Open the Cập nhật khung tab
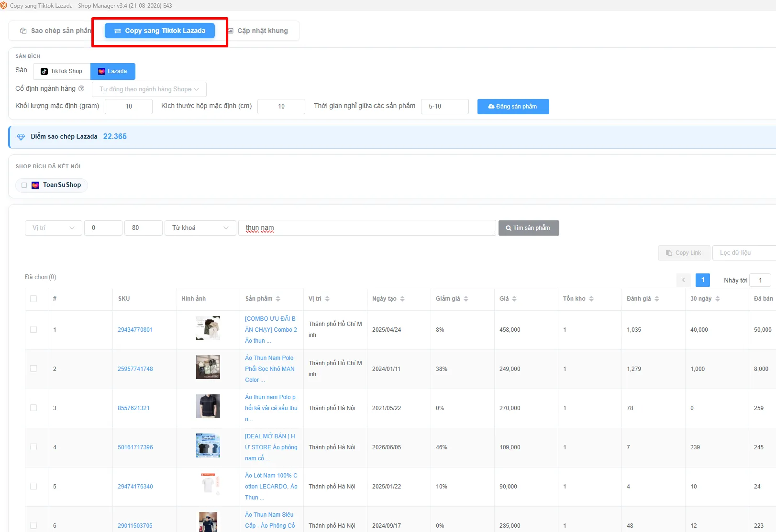This screenshot has height=532, width=776. (258, 31)
